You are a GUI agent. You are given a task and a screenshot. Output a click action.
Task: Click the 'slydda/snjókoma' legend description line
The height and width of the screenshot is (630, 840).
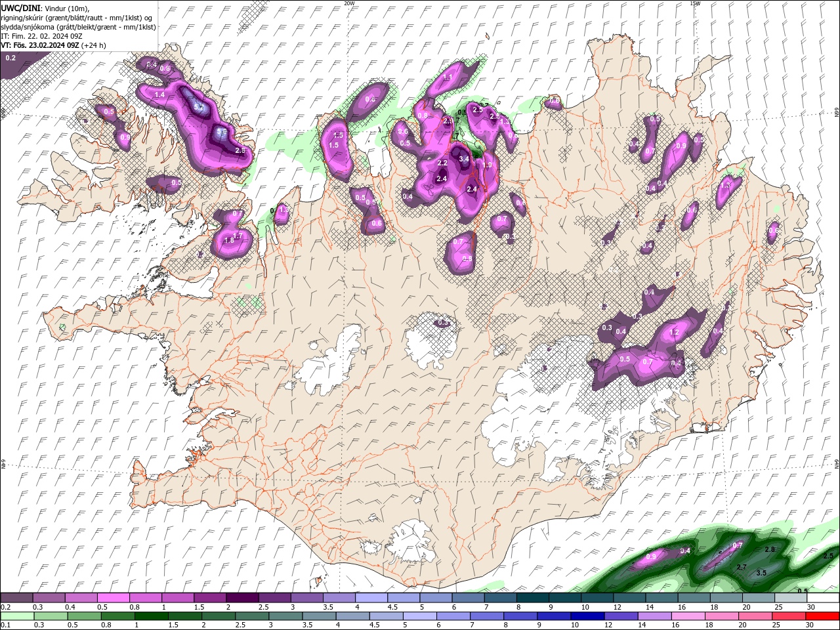tap(79, 27)
